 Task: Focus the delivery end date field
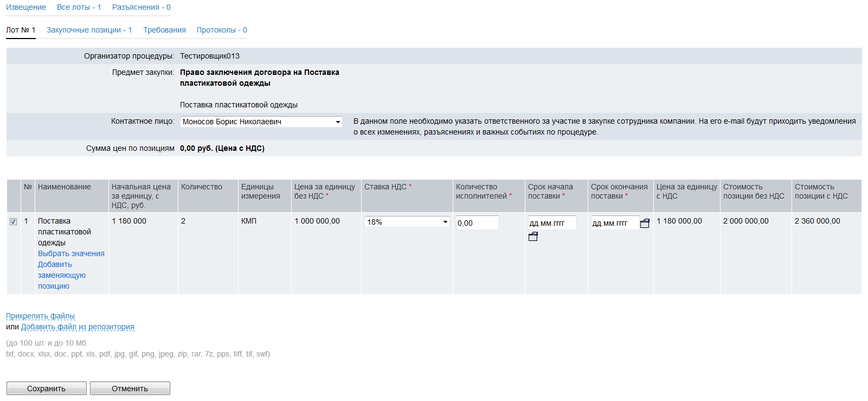(x=615, y=222)
